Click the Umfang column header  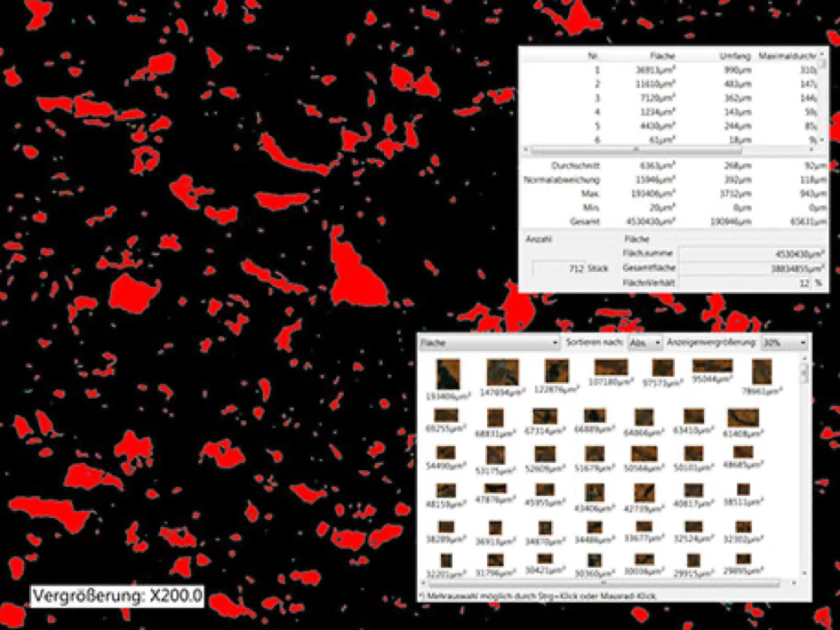point(736,56)
